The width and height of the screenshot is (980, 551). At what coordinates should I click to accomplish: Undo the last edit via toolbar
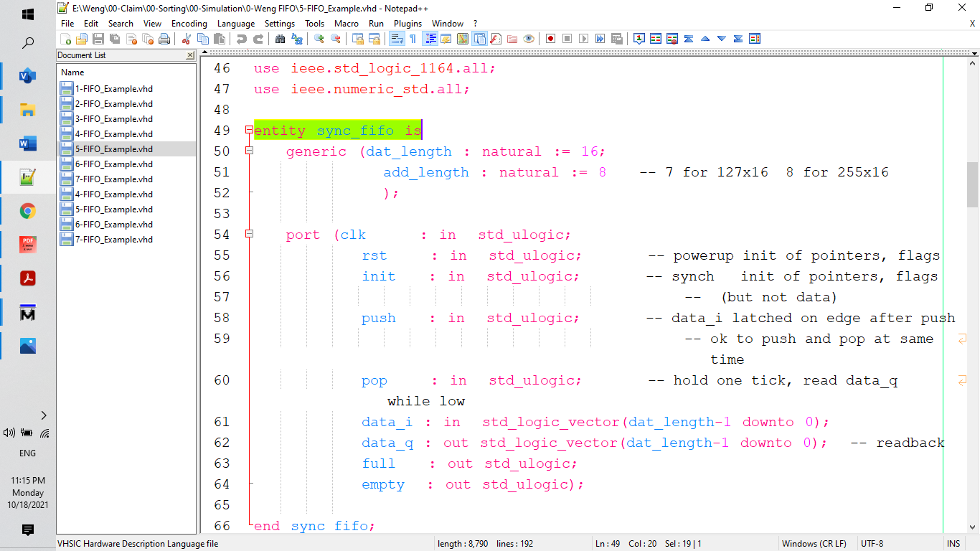point(241,39)
